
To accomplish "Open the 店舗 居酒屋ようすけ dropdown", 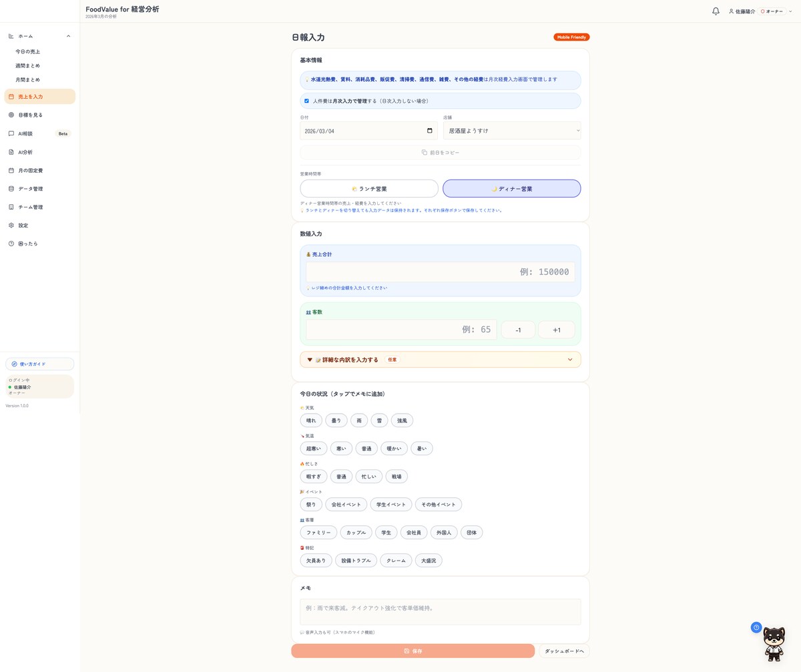I will click(x=512, y=131).
